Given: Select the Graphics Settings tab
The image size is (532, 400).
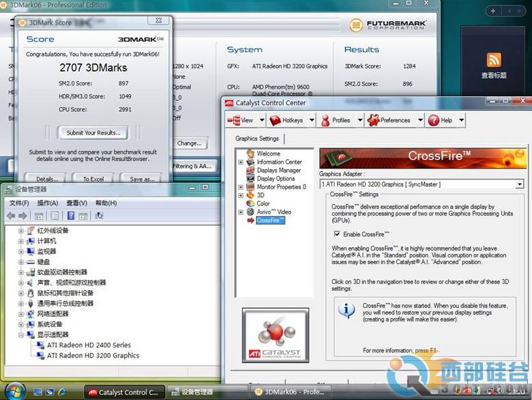Looking at the screenshot, I should pos(257,139).
